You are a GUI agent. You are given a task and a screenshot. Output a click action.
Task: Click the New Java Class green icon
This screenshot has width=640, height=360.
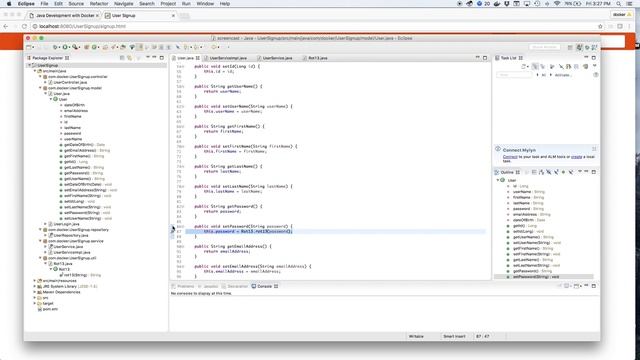tap(94, 47)
